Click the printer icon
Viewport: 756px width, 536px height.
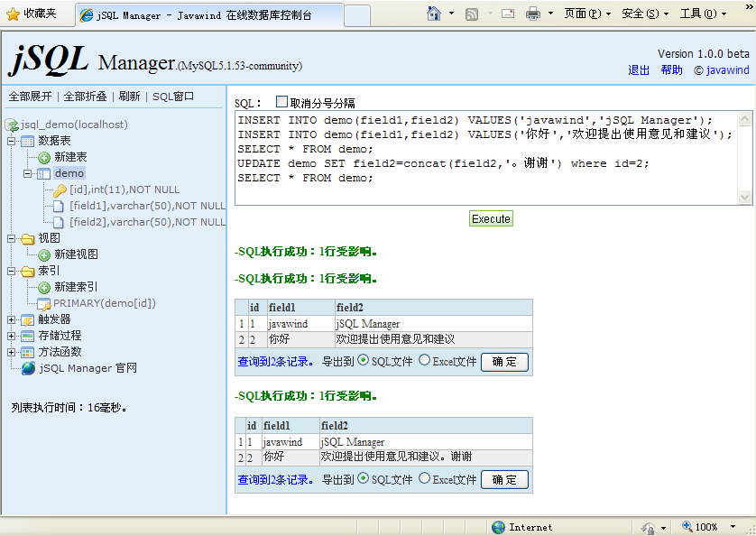(x=533, y=14)
